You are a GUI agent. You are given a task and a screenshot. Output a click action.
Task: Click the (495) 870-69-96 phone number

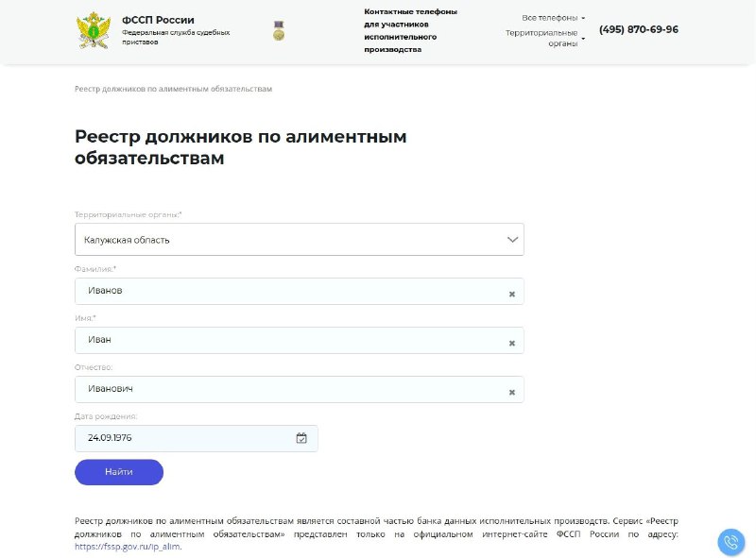639,29
